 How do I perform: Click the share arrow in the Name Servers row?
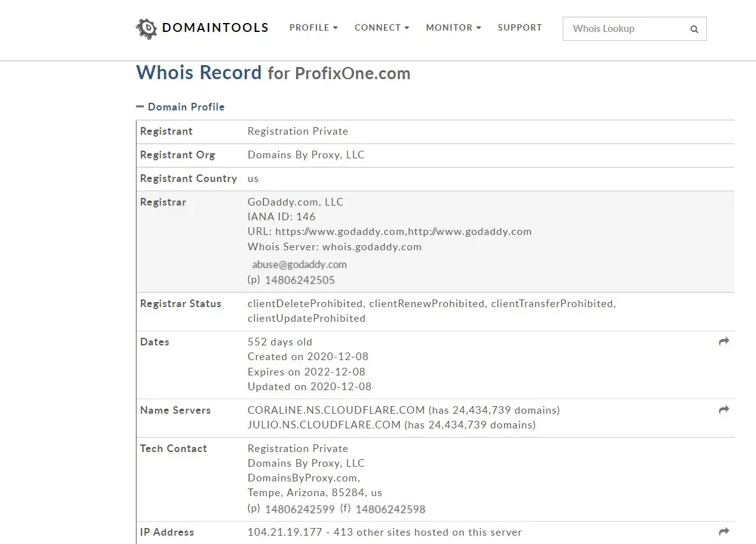tap(723, 410)
